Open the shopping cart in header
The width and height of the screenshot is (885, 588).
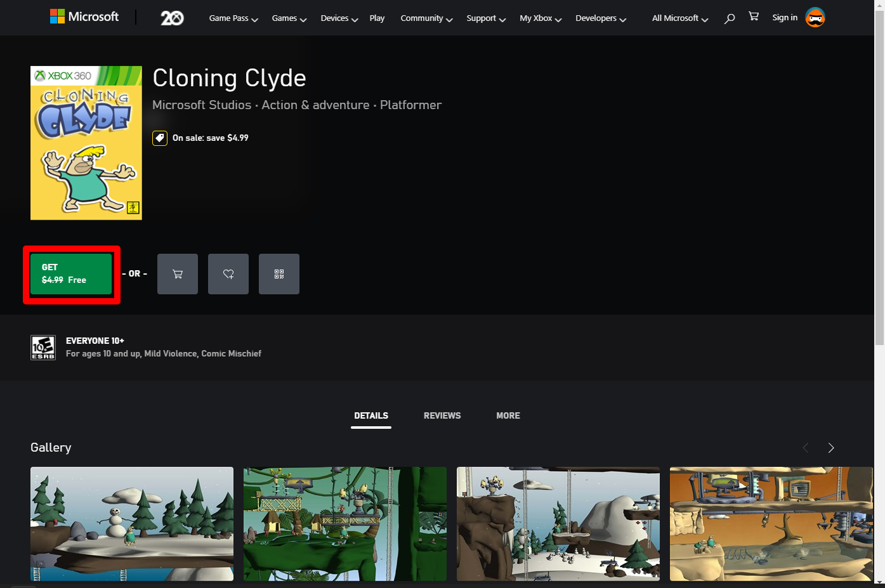point(754,16)
